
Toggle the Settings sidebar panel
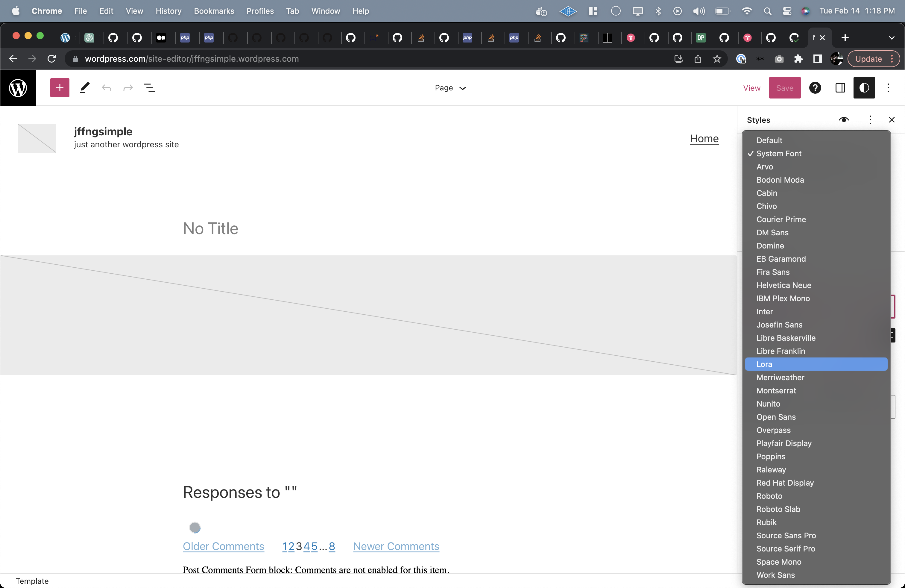[840, 87]
